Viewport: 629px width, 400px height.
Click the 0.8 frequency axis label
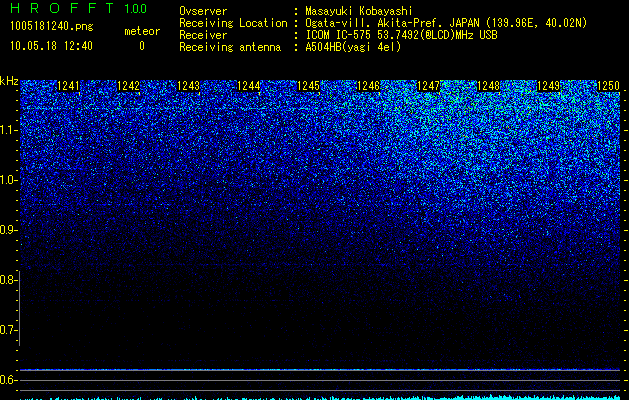click(7, 280)
